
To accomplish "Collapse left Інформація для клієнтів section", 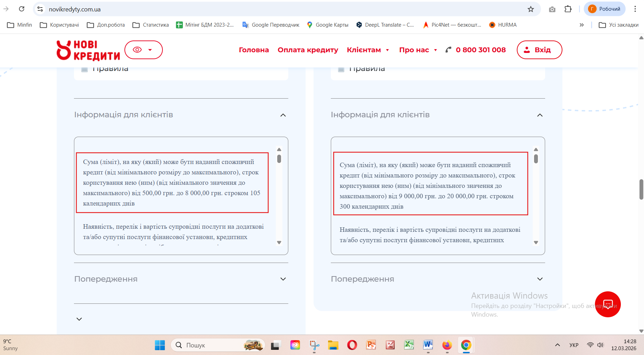I will 283,115.
